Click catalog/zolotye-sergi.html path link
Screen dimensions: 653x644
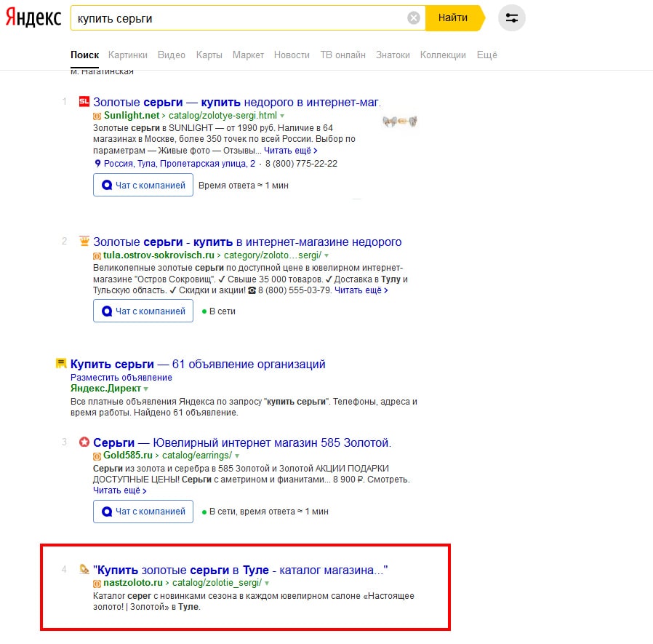tap(223, 116)
